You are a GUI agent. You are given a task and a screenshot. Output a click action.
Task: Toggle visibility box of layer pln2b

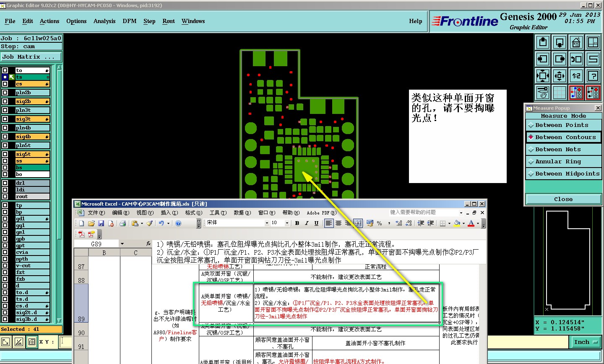tap(5, 93)
